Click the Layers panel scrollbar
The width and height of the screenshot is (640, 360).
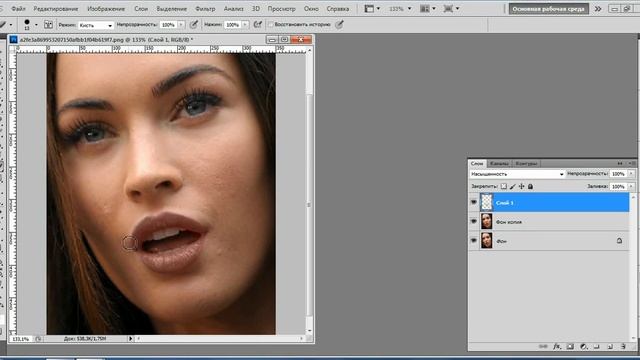click(633, 267)
